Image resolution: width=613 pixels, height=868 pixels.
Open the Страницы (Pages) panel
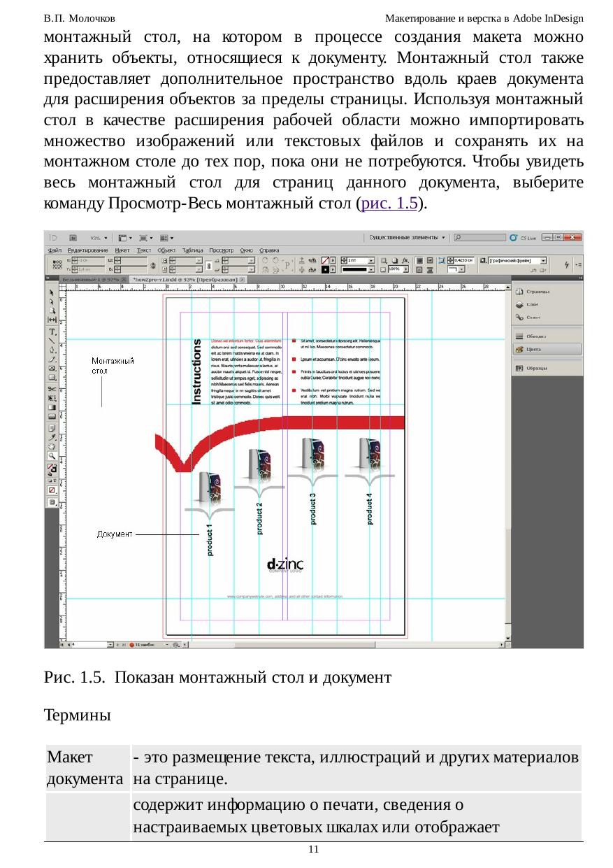point(537,292)
